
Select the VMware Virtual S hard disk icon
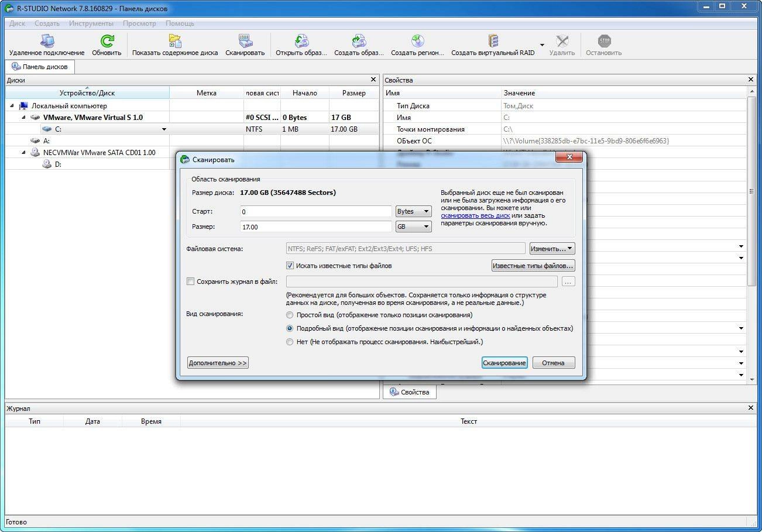(35, 118)
